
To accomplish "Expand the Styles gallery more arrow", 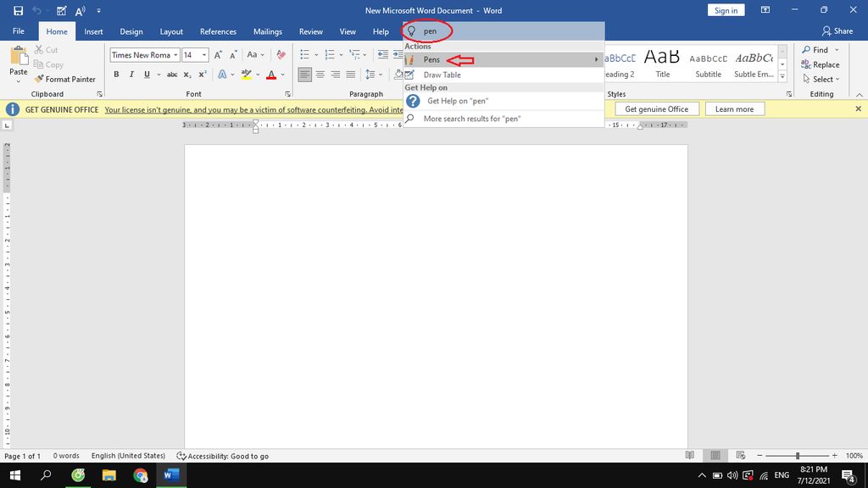I will 782,77.
